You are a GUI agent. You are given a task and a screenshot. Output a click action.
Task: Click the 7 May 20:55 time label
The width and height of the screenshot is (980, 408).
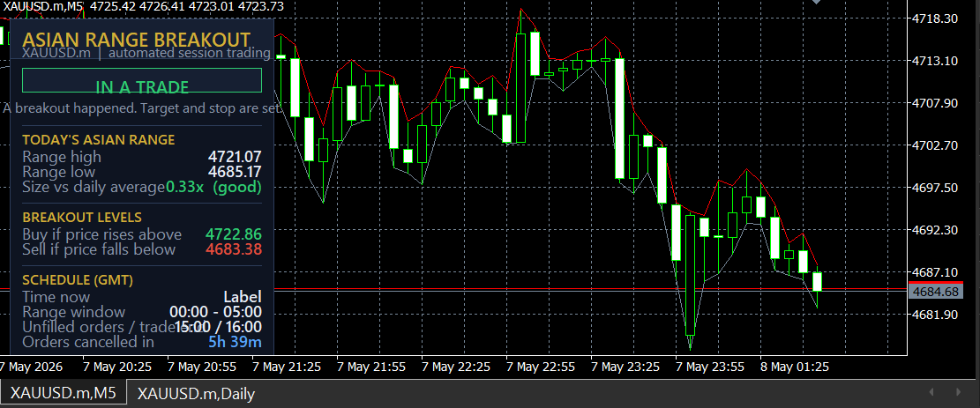click(x=201, y=367)
